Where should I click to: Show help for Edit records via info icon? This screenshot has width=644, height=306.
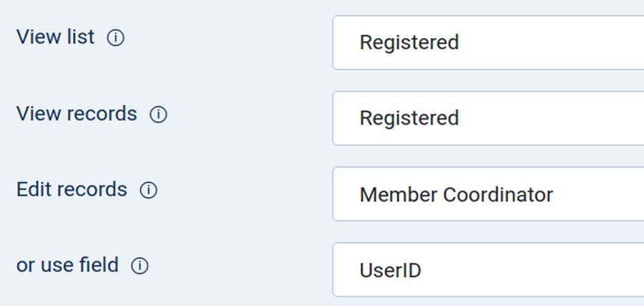click(148, 191)
